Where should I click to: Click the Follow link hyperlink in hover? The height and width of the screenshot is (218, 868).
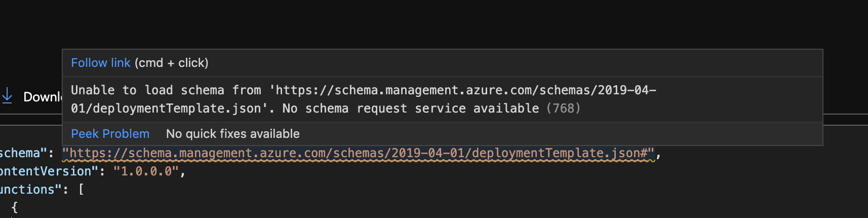coord(100,63)
